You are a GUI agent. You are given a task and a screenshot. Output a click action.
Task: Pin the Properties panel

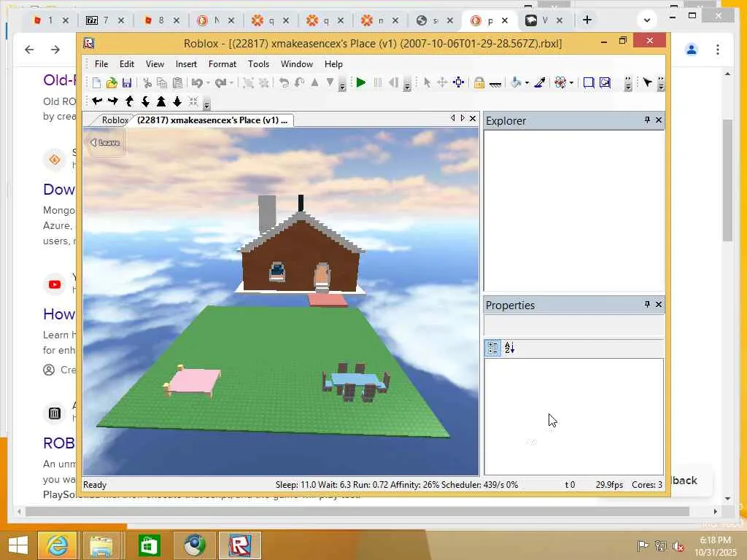pos(647,304)
